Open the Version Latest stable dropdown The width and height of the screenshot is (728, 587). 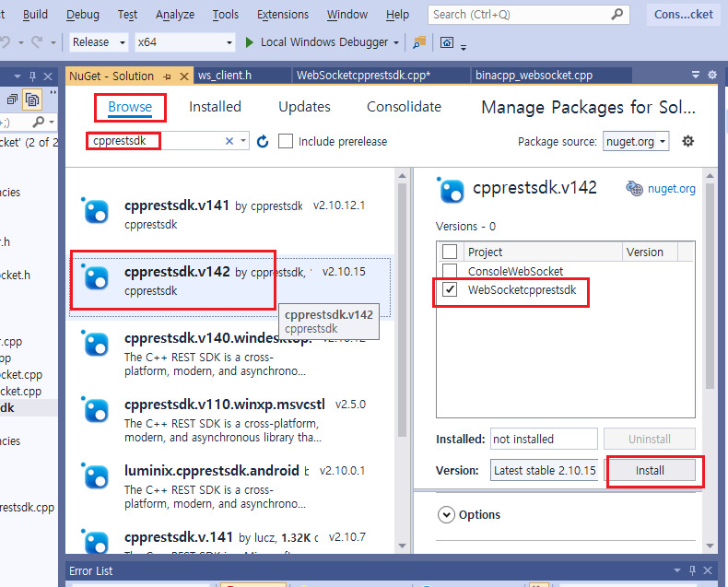point(544,471)
